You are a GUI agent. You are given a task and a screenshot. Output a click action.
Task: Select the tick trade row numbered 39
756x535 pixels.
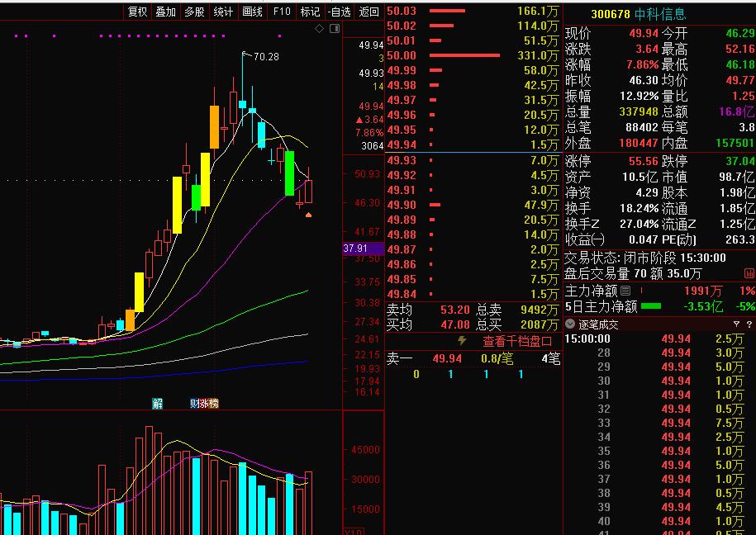pyautogui.click(x=659, y=507)
